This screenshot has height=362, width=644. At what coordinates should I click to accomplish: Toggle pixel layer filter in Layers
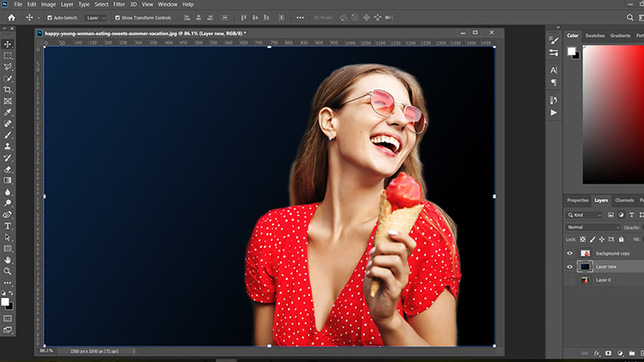point(611,215)
